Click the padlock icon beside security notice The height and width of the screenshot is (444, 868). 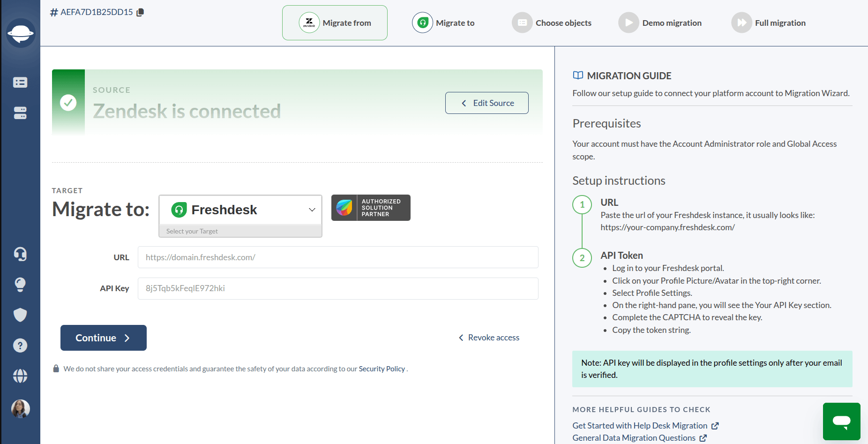click(x=56, y=369)
